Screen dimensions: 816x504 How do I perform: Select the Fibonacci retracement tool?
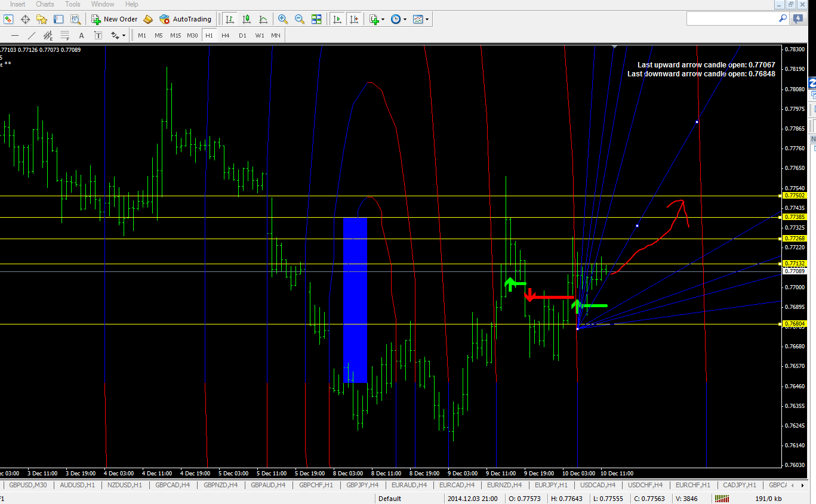click(65, 35)
